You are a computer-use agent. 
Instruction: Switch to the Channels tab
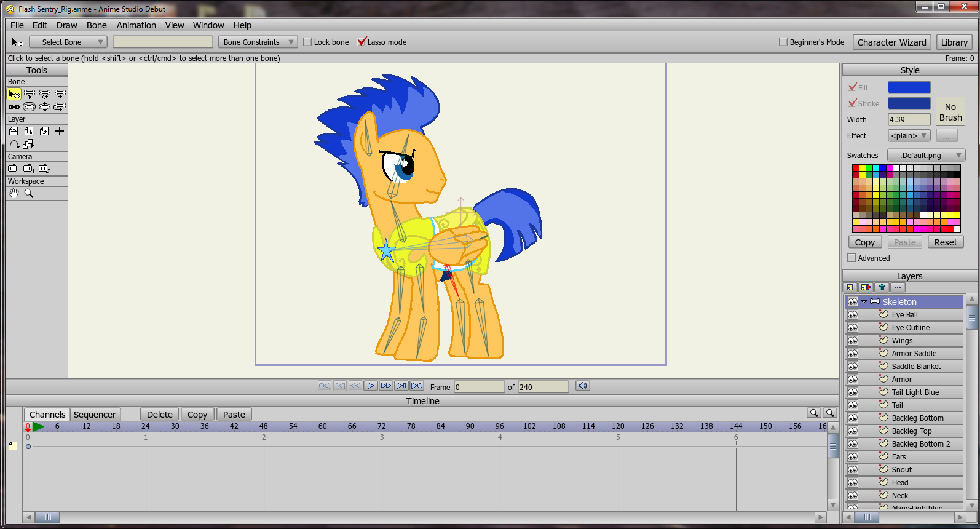point(47,415)
